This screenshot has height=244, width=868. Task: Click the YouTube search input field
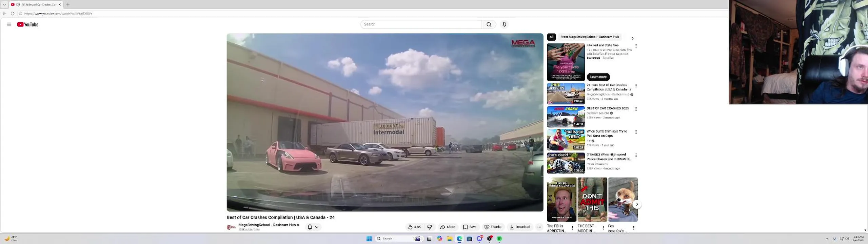[x=421, y=24]
